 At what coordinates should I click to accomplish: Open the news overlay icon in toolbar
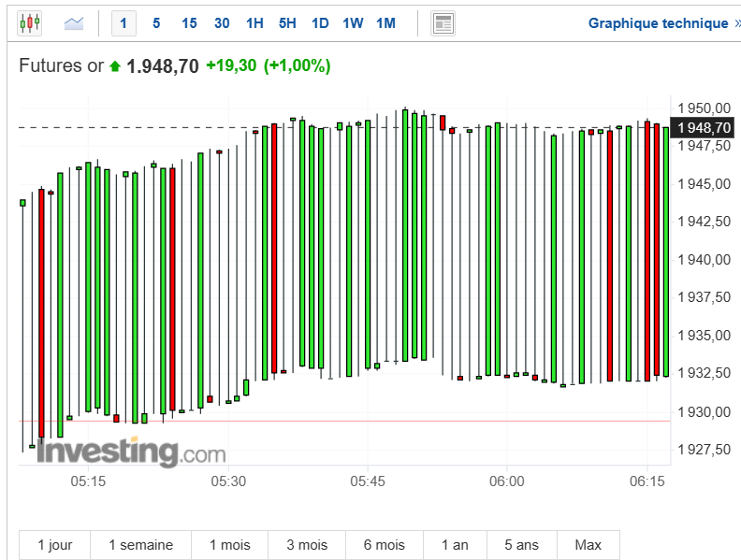(x=443, y=23)
